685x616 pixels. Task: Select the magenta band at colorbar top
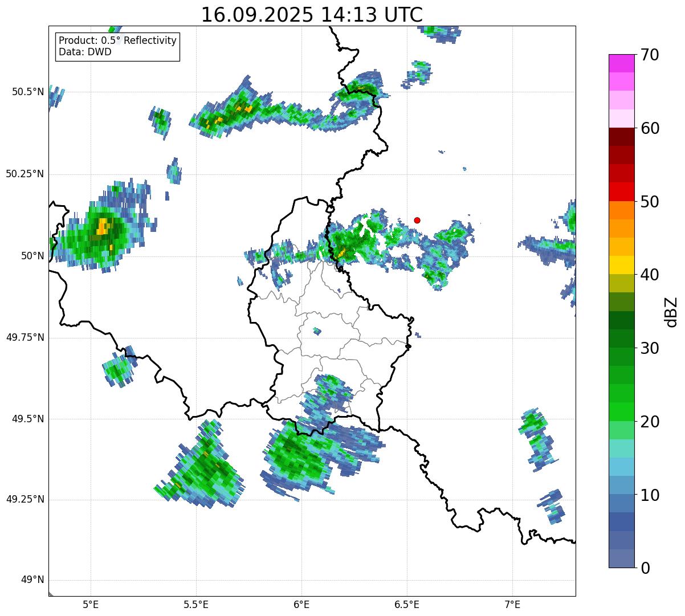621,63
